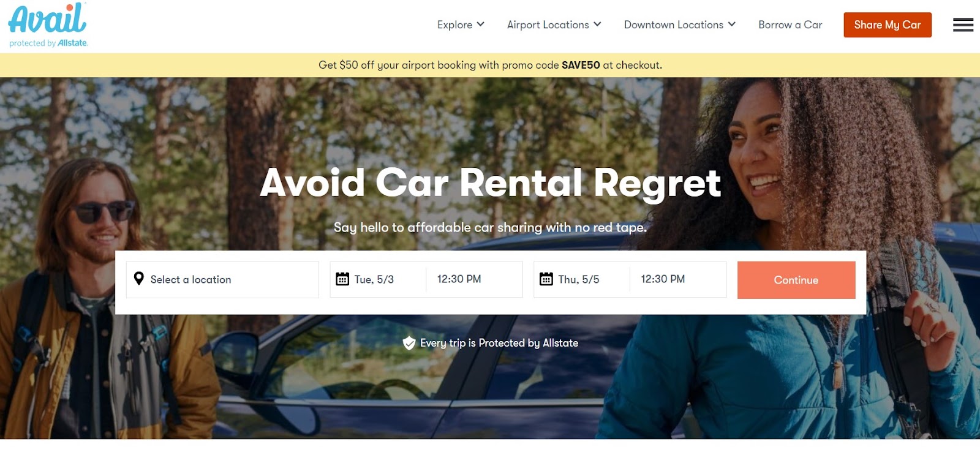Change the return date Thu, 5/5
The height and width of the screenshot is (463, 980).
582,279
